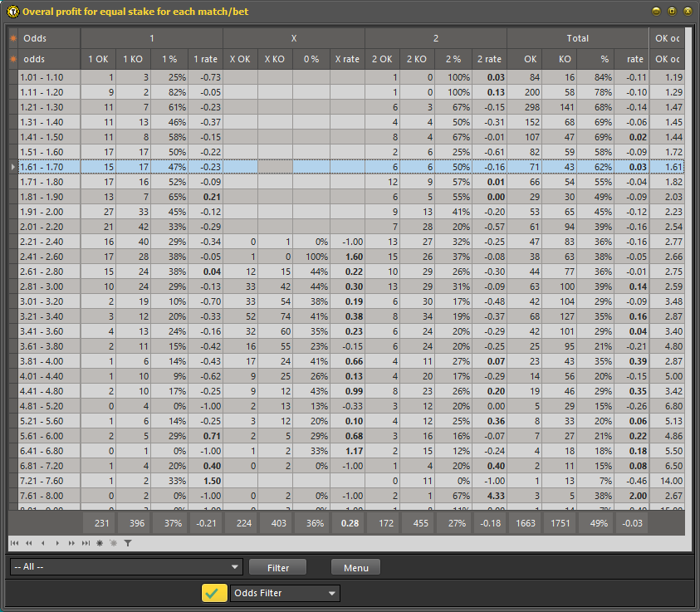This screenshot has height=612, width=700.
Task: Sort by the '1 rate' column header
Action: 205,59
